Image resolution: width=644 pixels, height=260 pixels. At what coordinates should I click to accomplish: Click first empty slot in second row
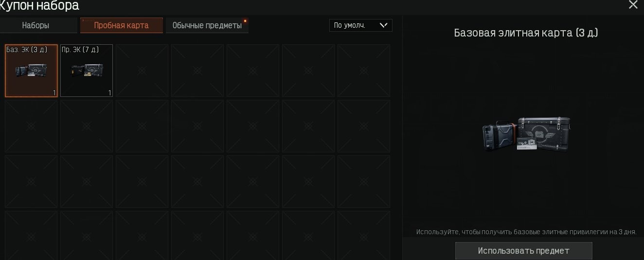(x=31, y=126)
